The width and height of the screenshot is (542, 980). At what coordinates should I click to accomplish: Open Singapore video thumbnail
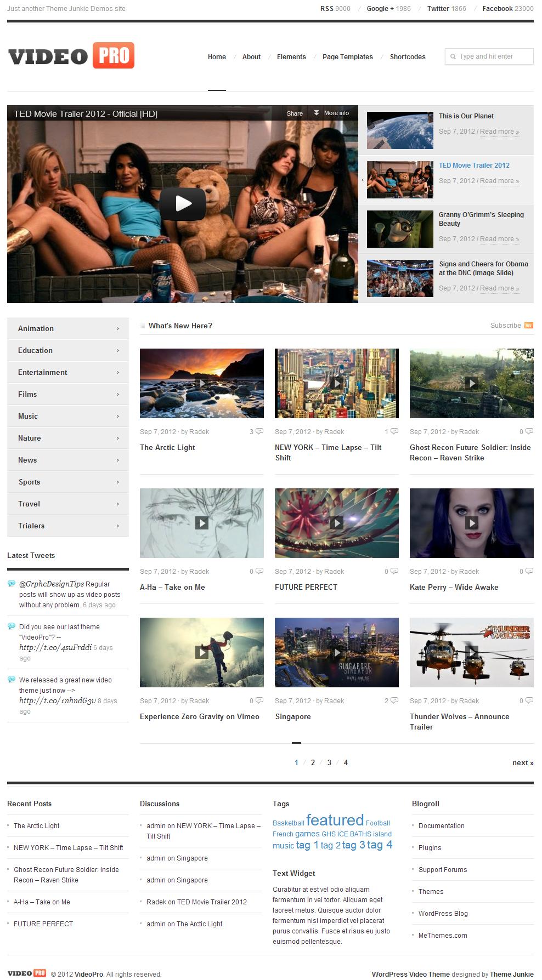pos(337,652)
